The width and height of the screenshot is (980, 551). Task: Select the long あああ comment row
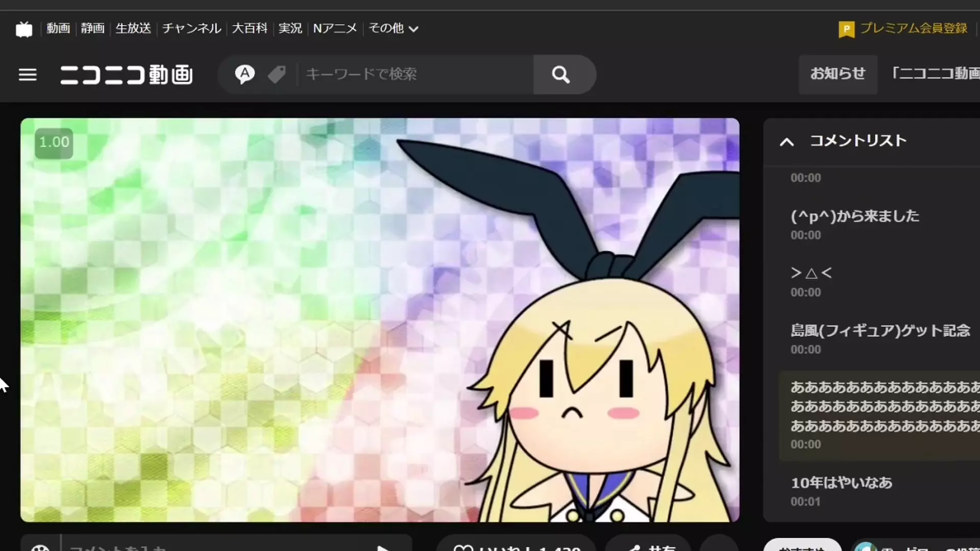pyautogui.click(x=879, y=416)
